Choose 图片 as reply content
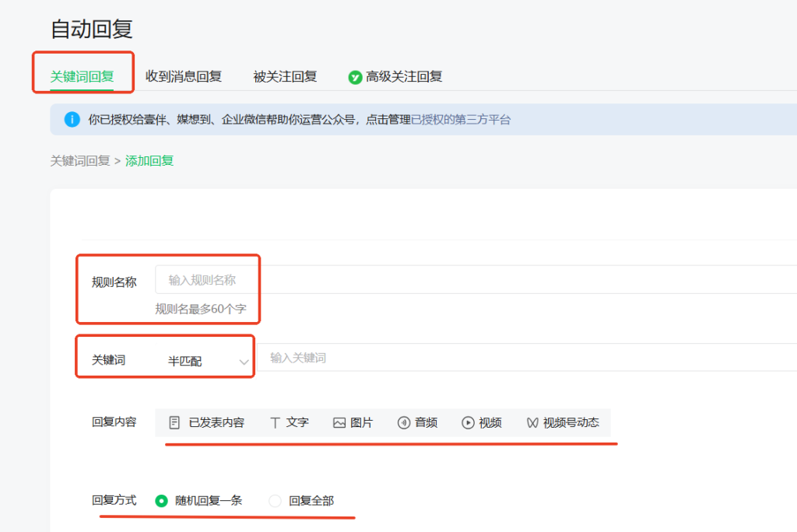The width and height of the screenshot is (797, 532). tap(353, 423)
